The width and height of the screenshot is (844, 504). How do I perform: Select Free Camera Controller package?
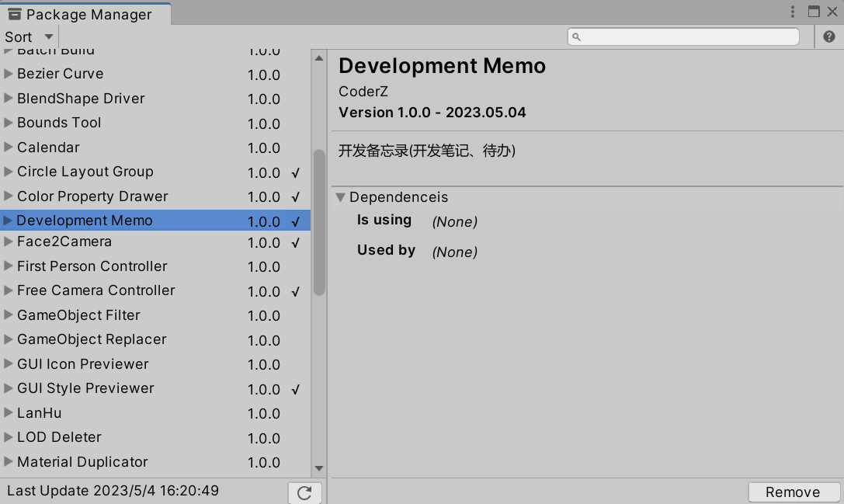[x=155, y=290]
